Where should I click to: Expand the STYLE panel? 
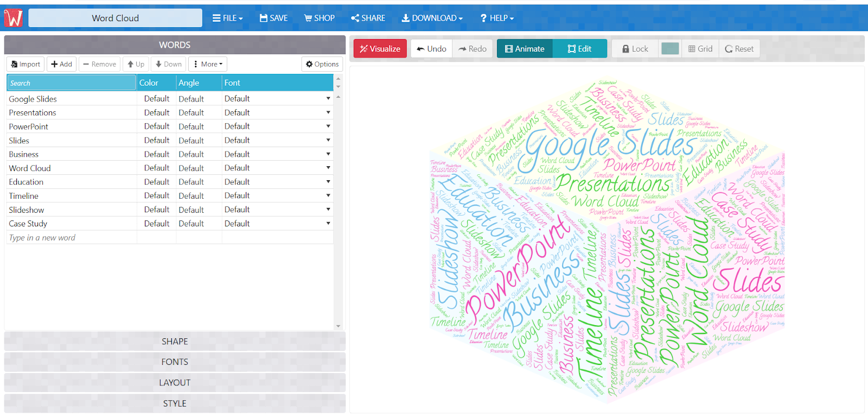pyautogui.click(x=175, y=403)
